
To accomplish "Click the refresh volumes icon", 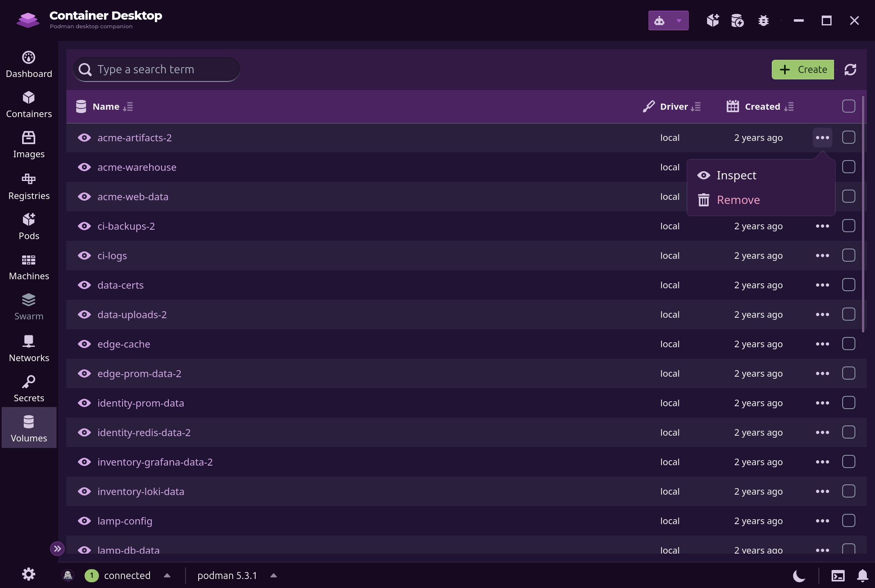I will [850, 70].
